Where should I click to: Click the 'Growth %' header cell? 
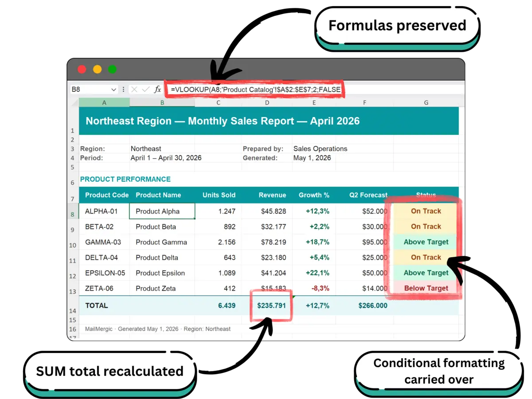tap(314, 195)
